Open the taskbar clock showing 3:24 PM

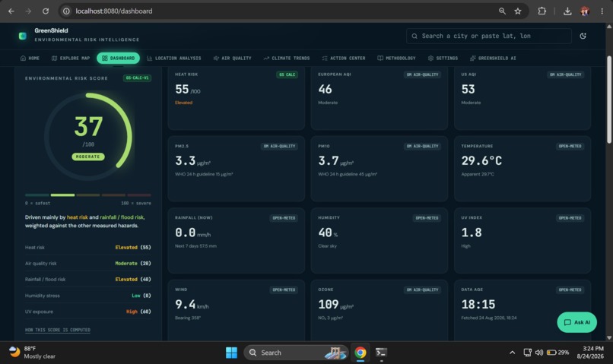click(x=590, y=353)
